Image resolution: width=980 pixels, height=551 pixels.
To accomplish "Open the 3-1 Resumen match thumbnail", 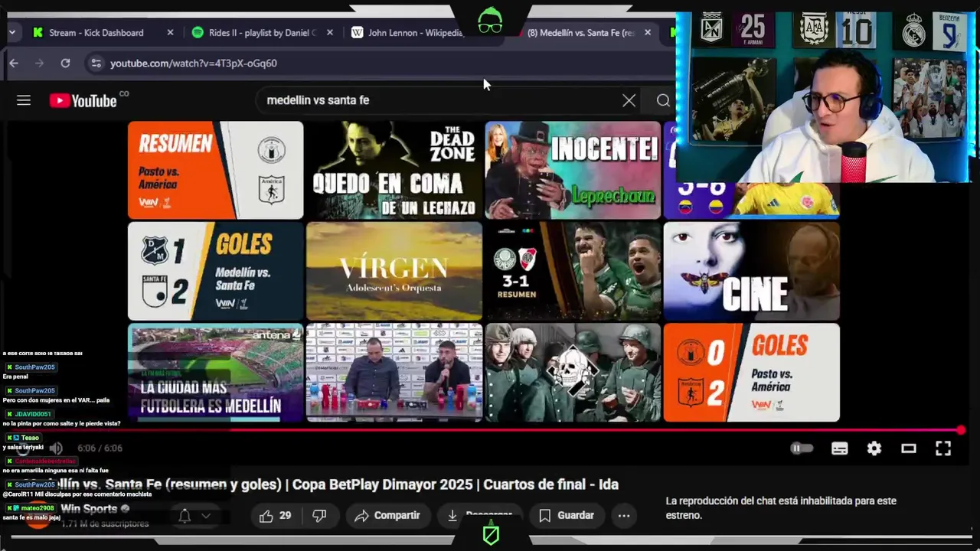I will click(573, 271).
